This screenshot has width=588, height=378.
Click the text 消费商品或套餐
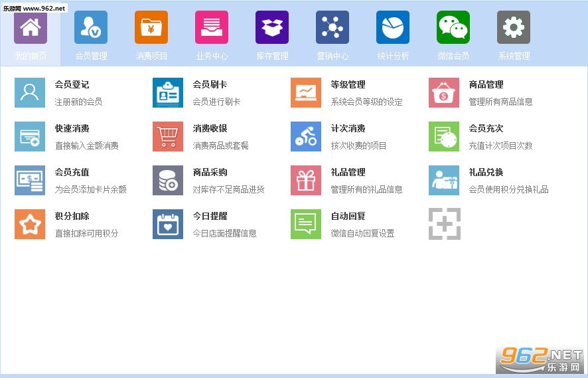(220, 145)
